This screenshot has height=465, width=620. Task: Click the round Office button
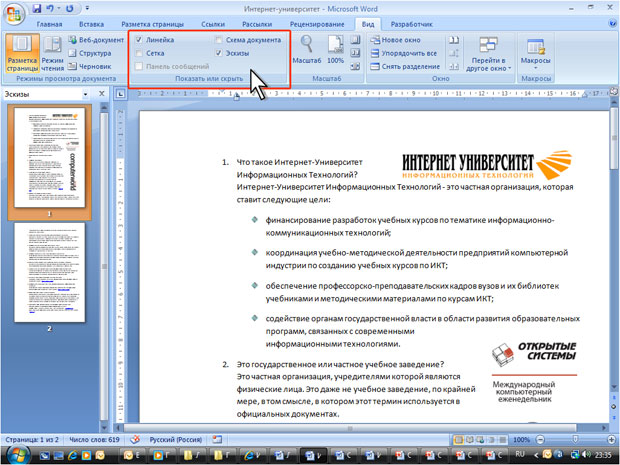[14, 14]
